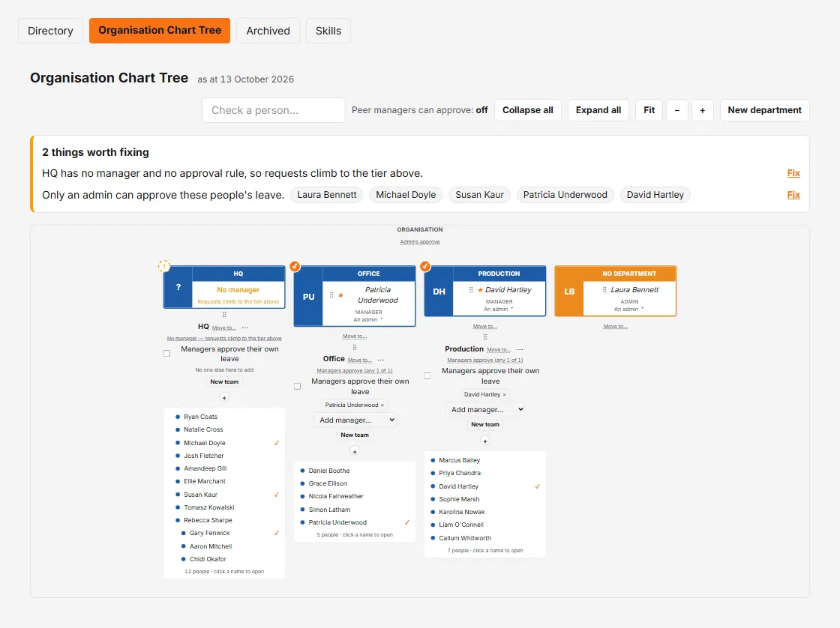
Task: Click the orange check badge on Production card
Action: pyautogui.click(x=424, y=266)
